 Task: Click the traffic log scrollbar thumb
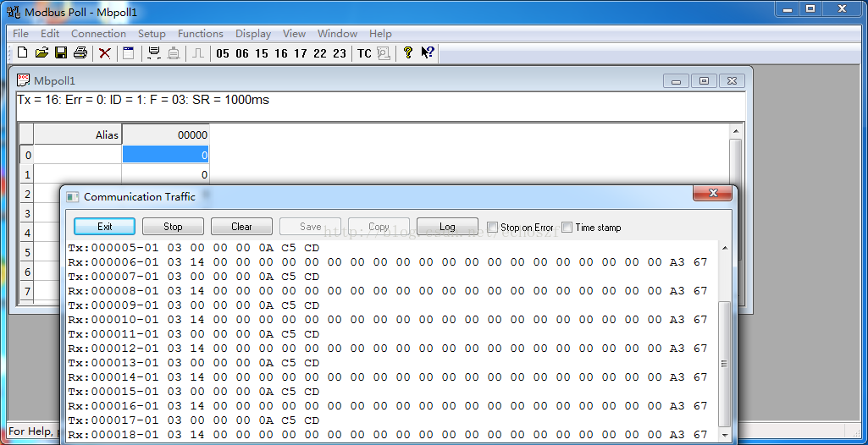point(723,363)
